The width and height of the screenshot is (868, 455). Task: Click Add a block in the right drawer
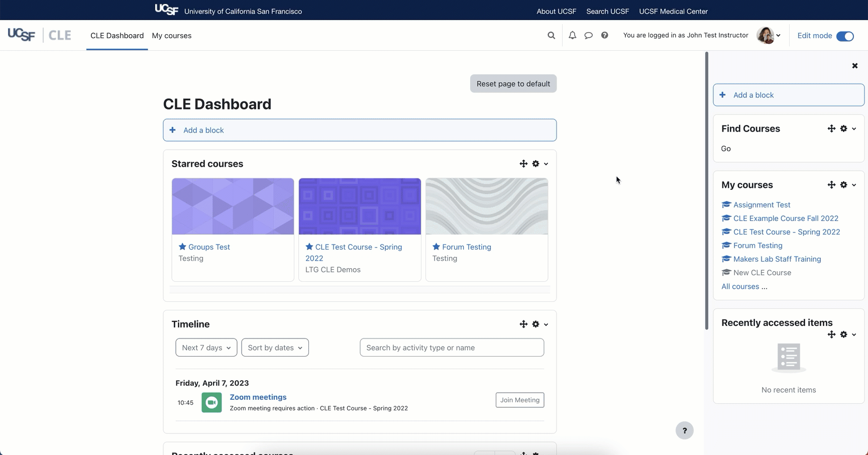789,95
